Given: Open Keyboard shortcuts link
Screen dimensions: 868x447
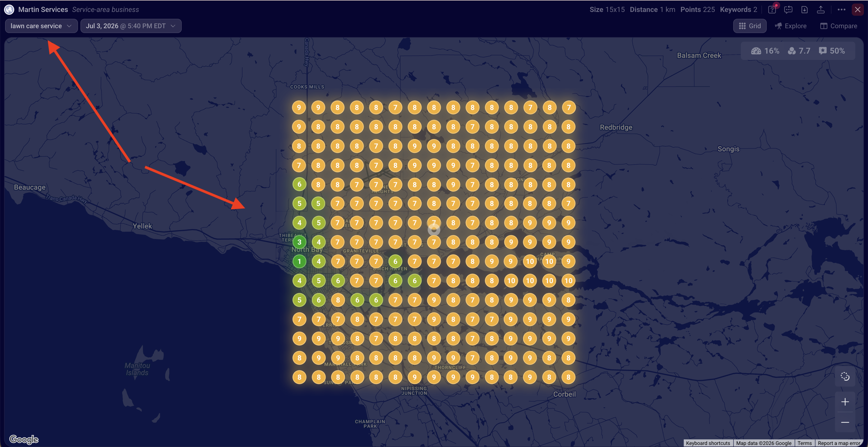Looking at the screenshot, I should click(708, 443).
